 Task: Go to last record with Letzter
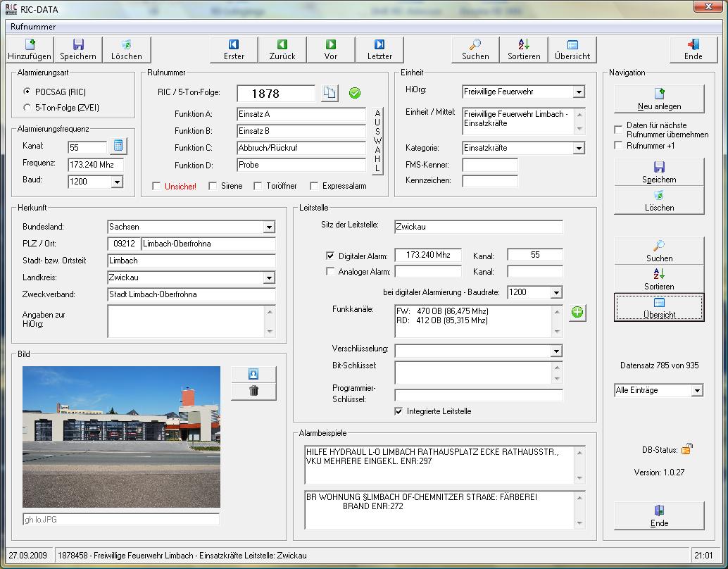pyautogui.click(x=379, y=49)
